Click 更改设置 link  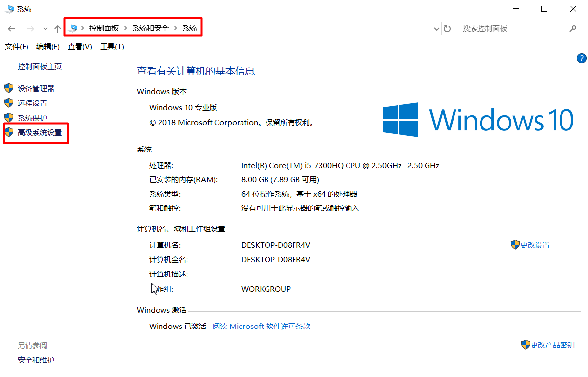pos(535,245)
